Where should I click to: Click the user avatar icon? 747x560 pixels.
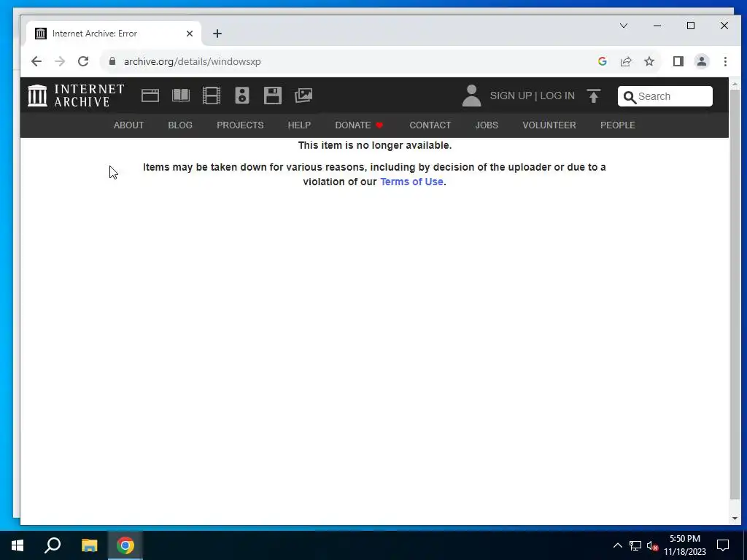[471, 96]
